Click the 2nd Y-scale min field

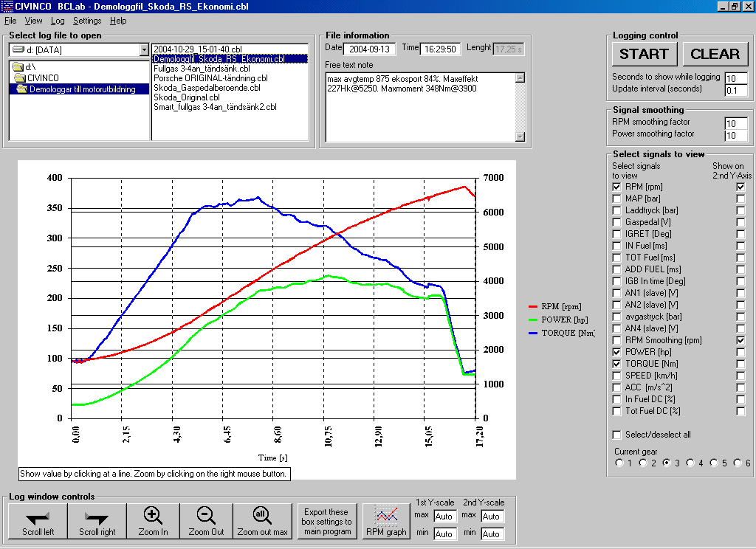[x=492, y=534]
